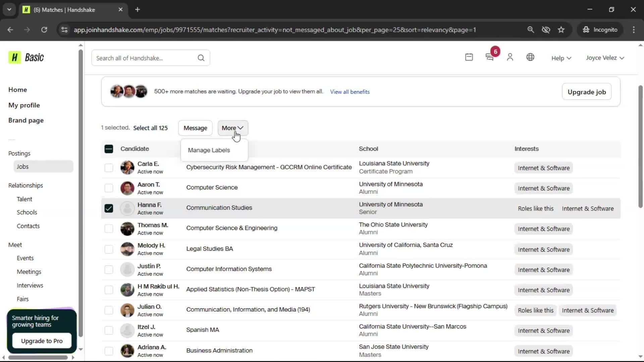Viewport: 644px width, 362px height.
Task: Check the box for Itzel J.
Action: (109, 330)
